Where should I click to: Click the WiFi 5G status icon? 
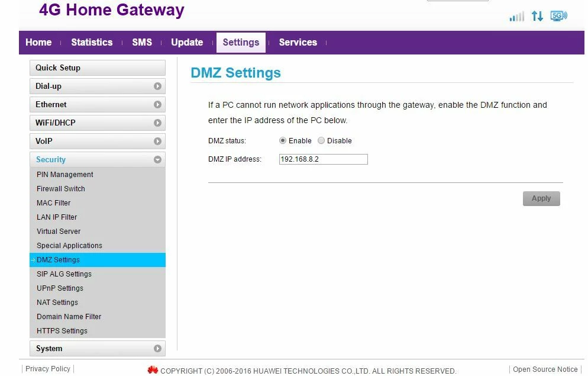pos(558,16)
